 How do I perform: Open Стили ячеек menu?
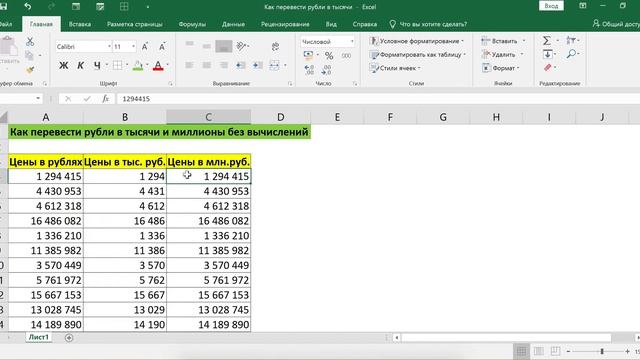click(395, 68)
